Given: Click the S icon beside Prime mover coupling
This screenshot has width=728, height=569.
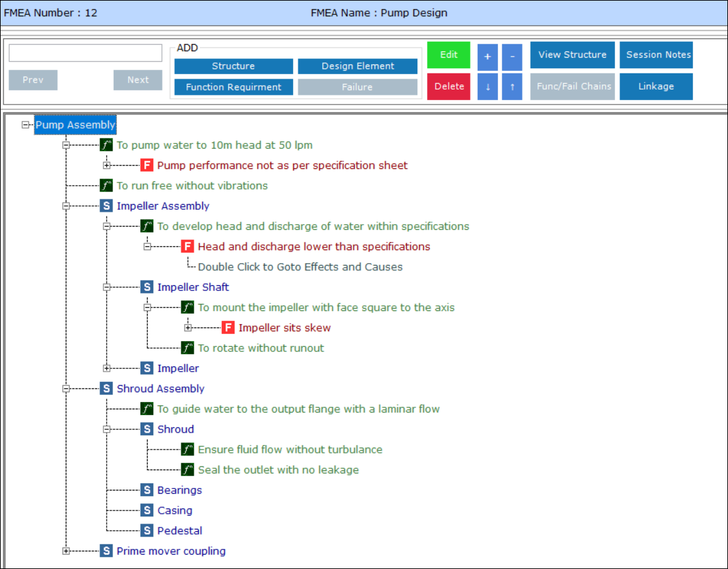Looking at the screenshot, I should [107, 551].
